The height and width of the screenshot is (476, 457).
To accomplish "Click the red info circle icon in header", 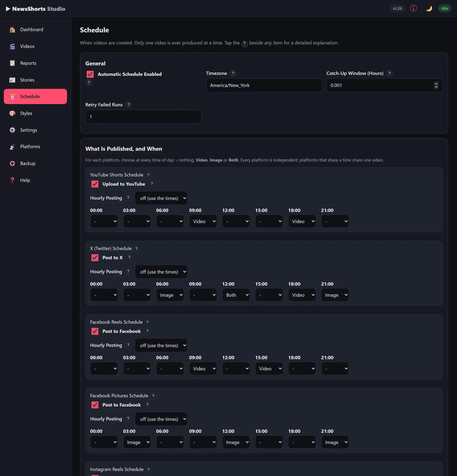I will 413,8.
